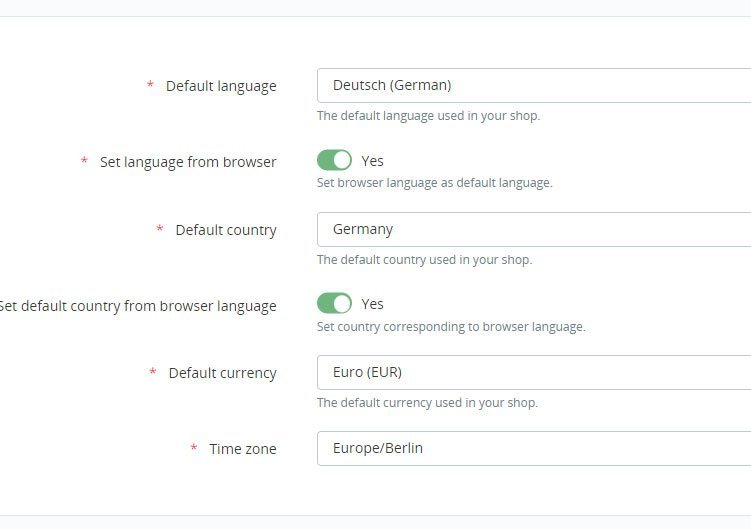Click the "Default currency" field label text
751x529 pixels.
[x=222, y=373]
